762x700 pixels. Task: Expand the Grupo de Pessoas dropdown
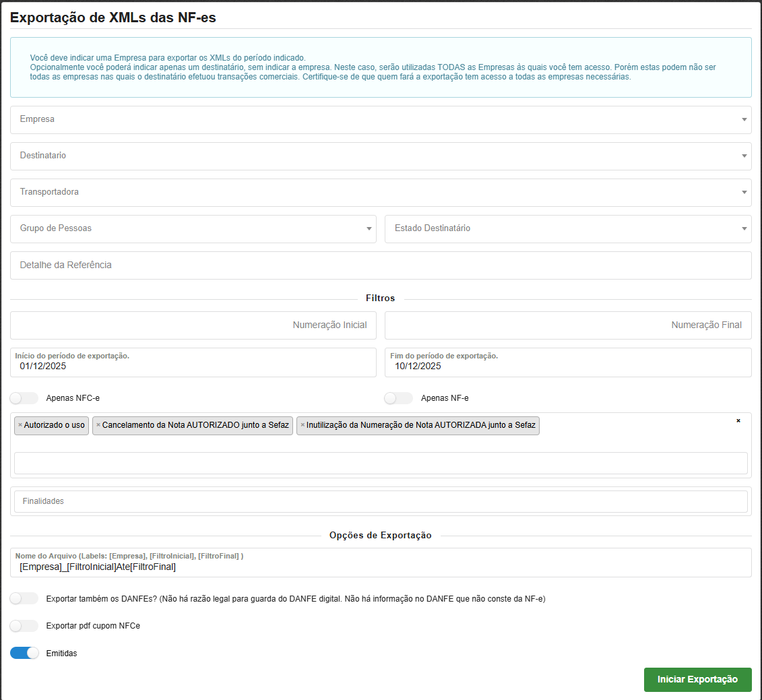click(x=193, y=229)
